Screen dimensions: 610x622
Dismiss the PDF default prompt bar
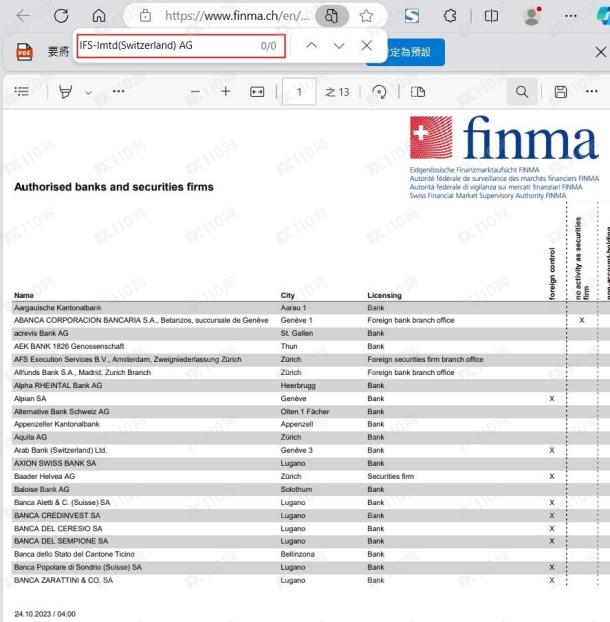(x=601, y=52)
